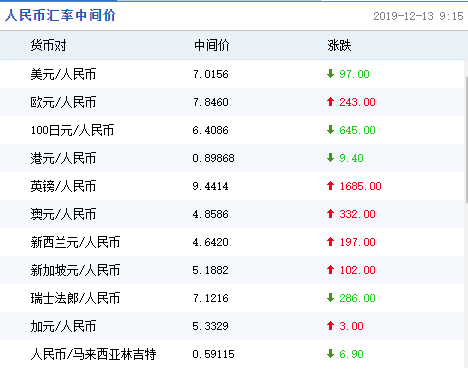Click the vertical scrollbar thumb
This screenshot has width=468, height=385.
[466, 139]
